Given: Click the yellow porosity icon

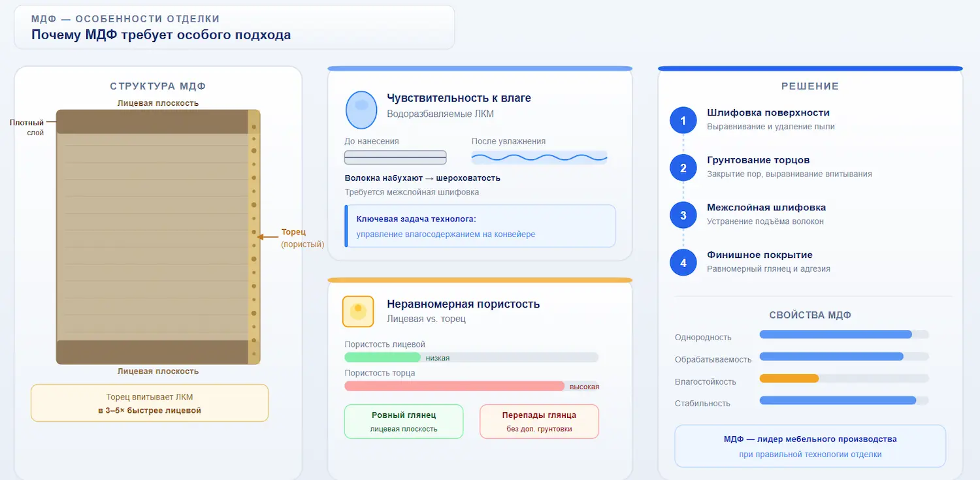Looking at the screenshot, I should tap(358, 312).
